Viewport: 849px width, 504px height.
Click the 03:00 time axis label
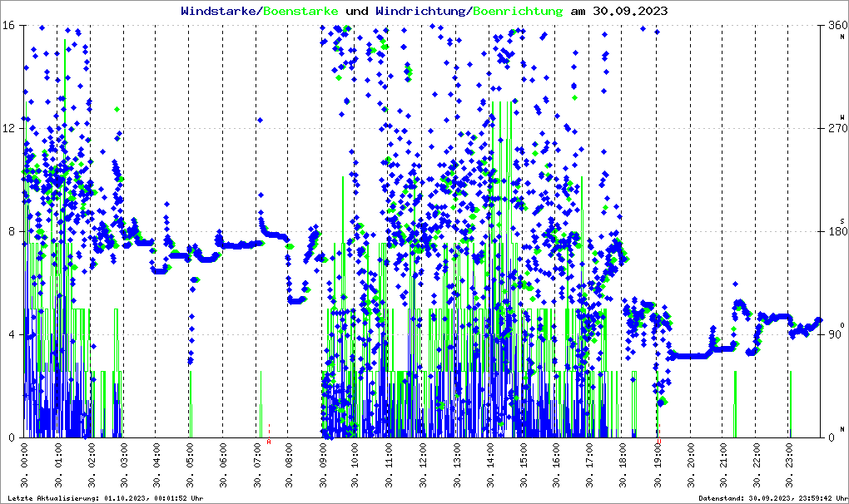[x=123, y=465]
